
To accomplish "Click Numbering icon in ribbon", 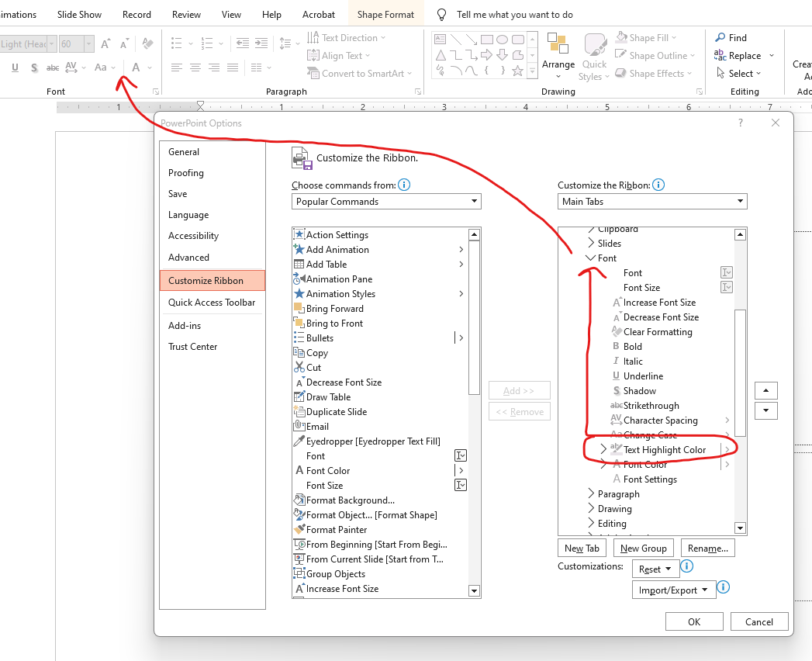I will click(207, 43).
